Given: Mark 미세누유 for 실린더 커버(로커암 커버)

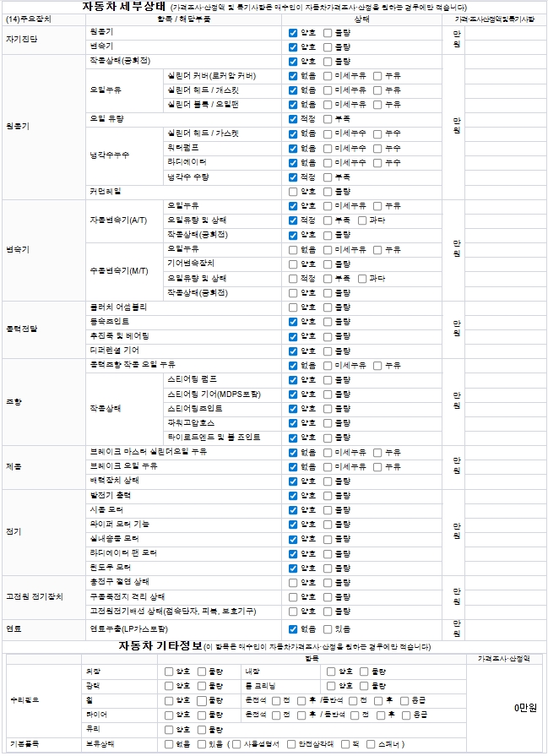Looking at the screenshot, I should pos(328,76).
